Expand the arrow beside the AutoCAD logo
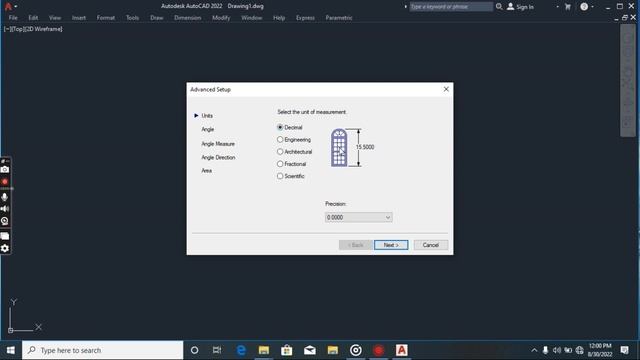Screen dimensions: 640x360 pos(16,7)
